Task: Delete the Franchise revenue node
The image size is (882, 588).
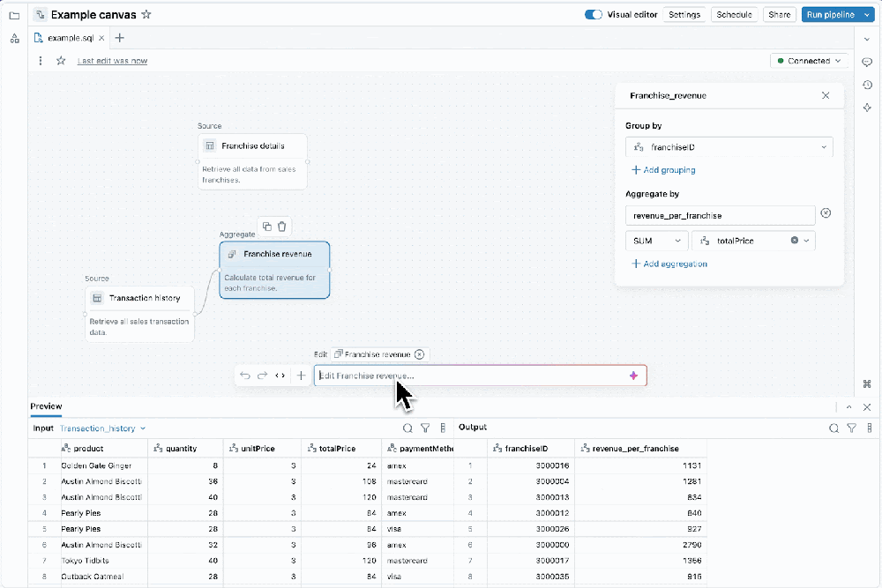Action: (x=282, y=227)
